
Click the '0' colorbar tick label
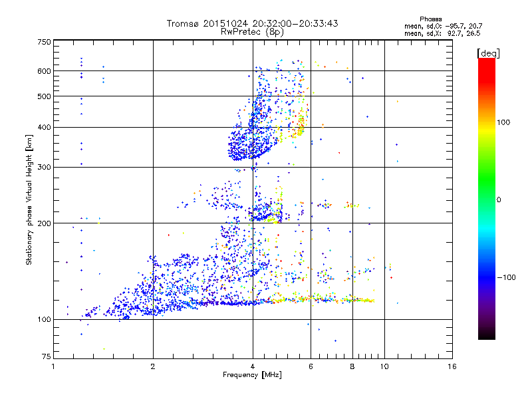(x=499, y=200)
